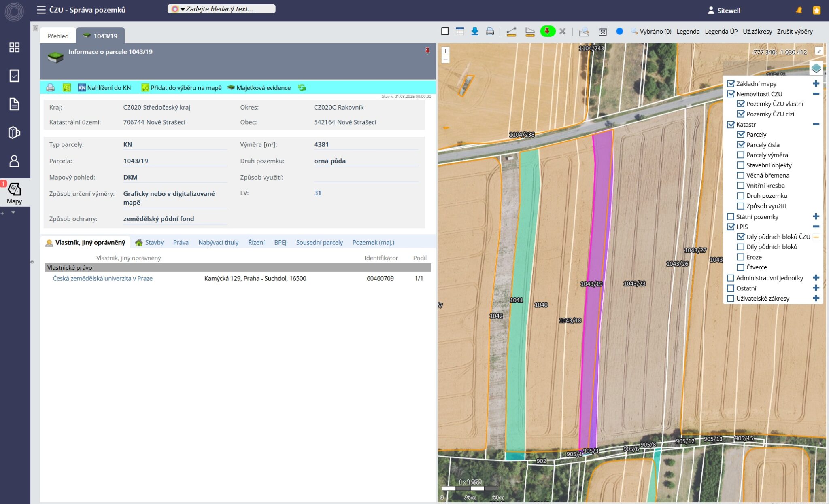
Task: Open Česká zemědělská univerzita v Praze link
Action: 102,278
